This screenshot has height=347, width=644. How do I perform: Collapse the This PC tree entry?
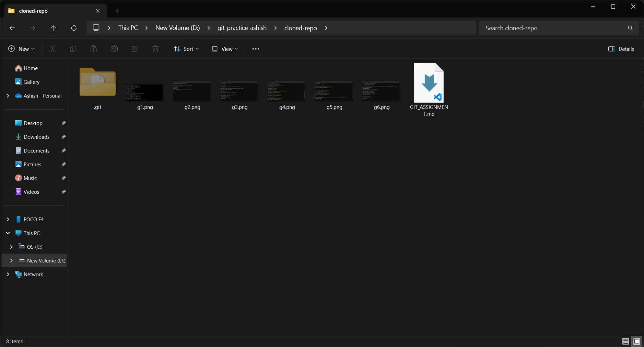click(8, 233)
